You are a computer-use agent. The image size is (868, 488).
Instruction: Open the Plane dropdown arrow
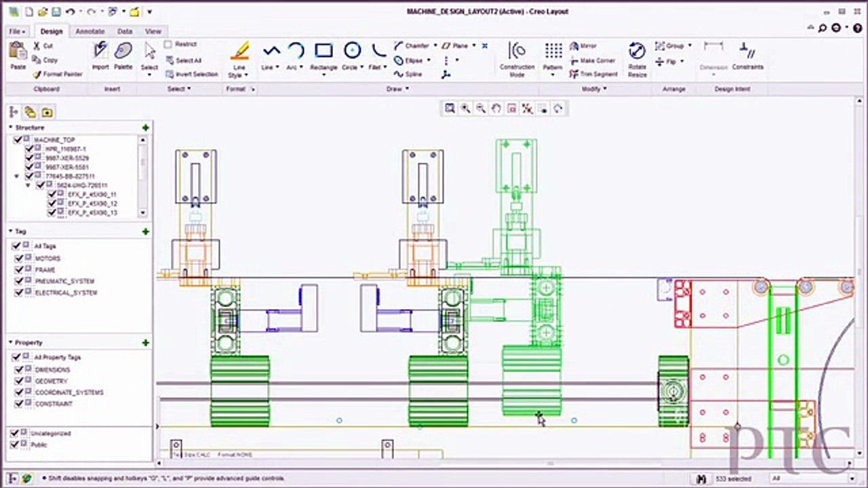pos(473,46)
